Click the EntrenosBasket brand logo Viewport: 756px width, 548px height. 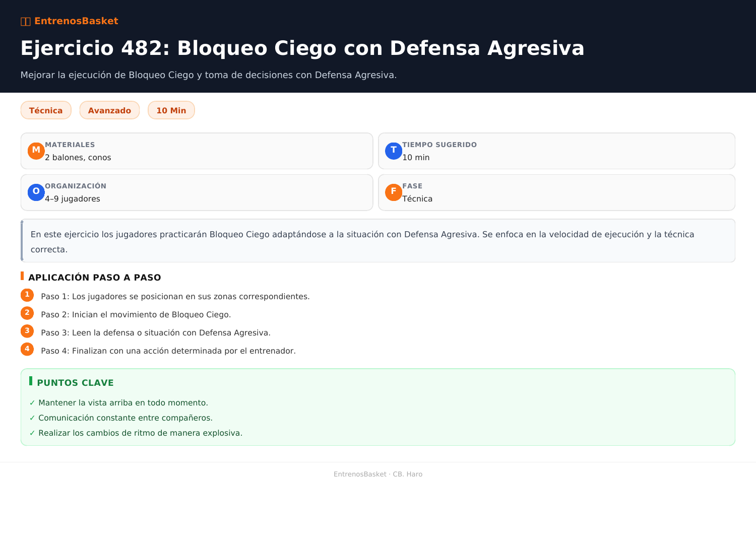(x=70, y=21)
